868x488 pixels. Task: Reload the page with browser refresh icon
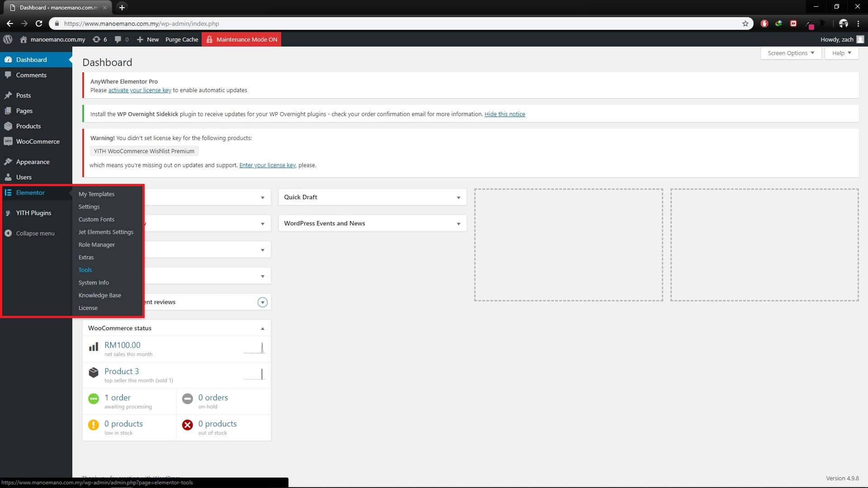39,23
